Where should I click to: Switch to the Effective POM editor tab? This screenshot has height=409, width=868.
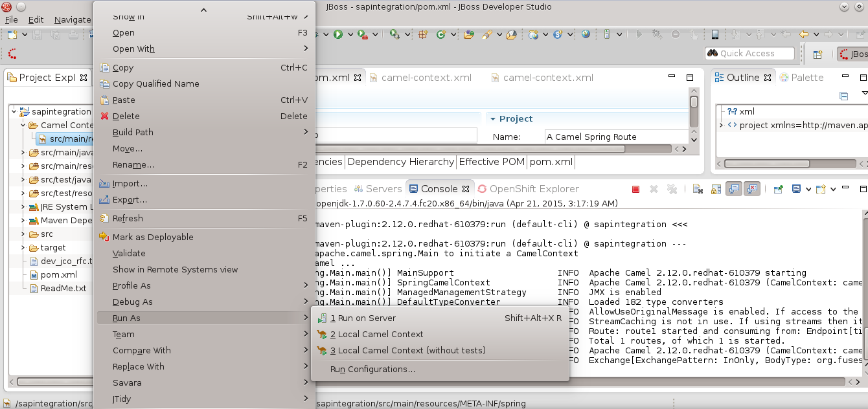(x=492, y=162)
